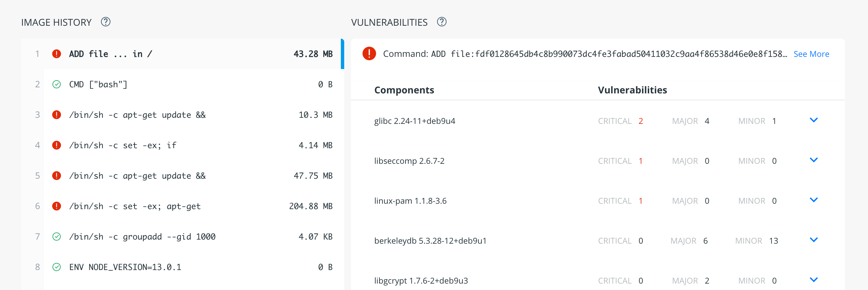Click red alert icon on 10.3 MB layer

tap(57, 115)
